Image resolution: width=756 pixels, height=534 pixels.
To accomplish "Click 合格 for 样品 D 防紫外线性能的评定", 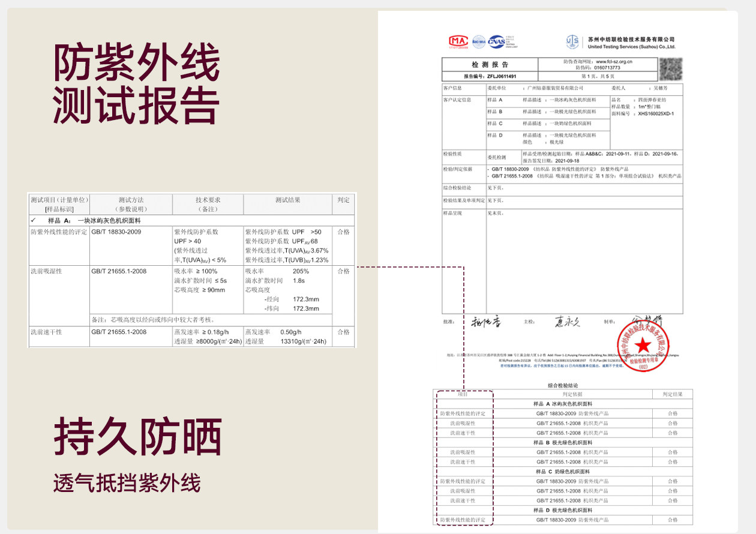I will 673,520.
